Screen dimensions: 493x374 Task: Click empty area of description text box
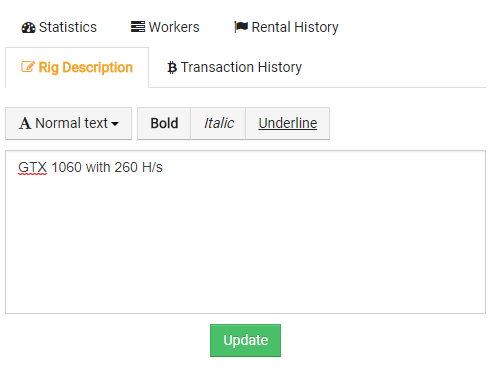[245, 243]
